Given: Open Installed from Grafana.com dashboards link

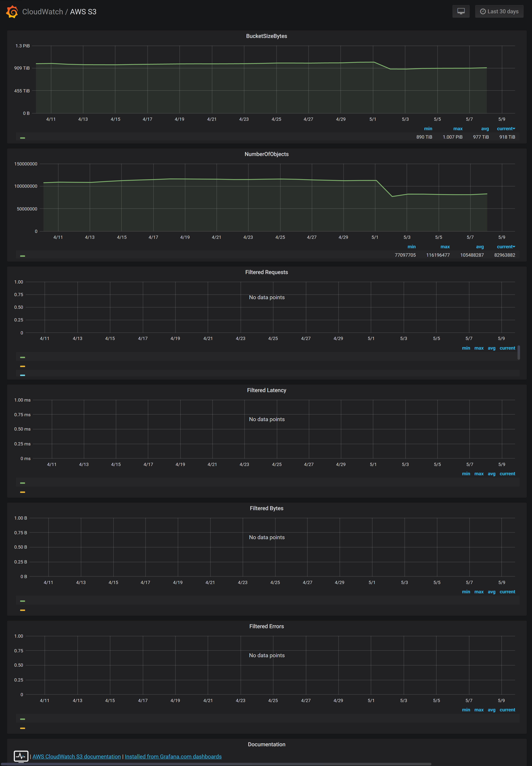Looking at the screenshot, I should coord(173,756).
